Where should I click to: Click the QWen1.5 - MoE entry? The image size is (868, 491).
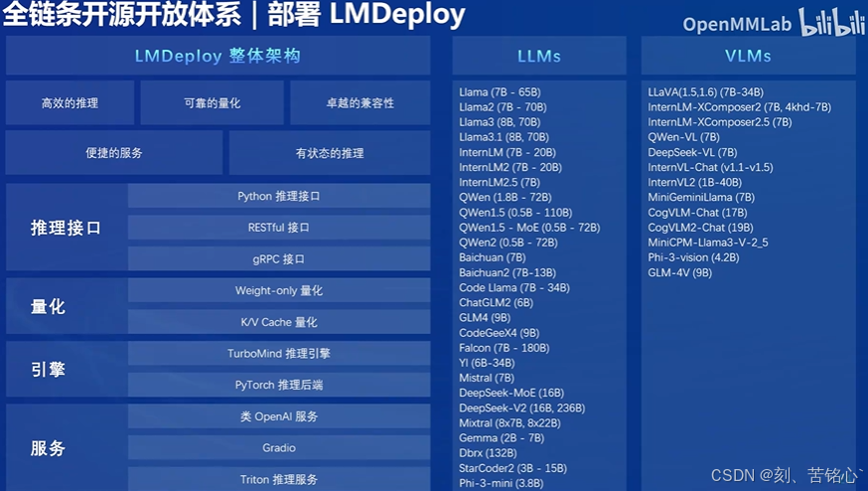[x=529, y=228]
